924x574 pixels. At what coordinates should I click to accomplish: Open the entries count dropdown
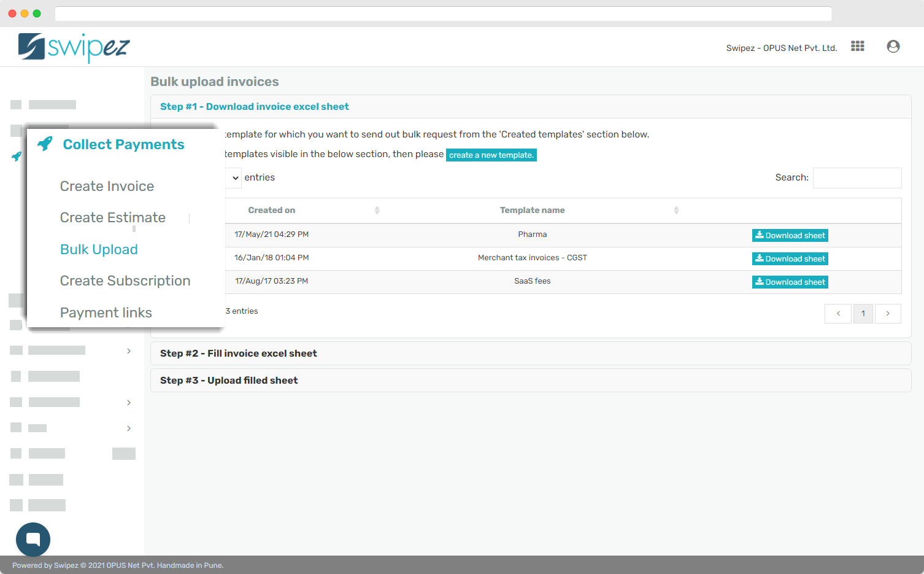(234, 178)
